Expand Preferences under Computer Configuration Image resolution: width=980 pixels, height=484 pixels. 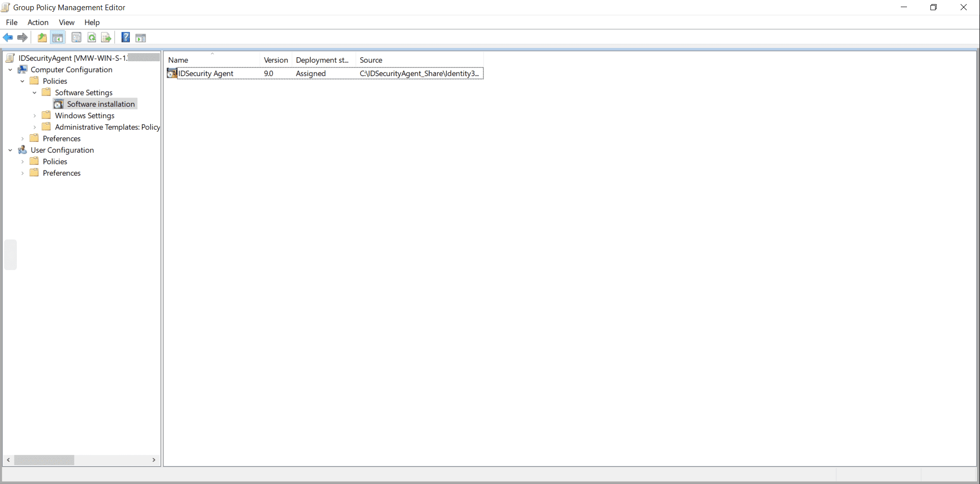coord(22,138)
